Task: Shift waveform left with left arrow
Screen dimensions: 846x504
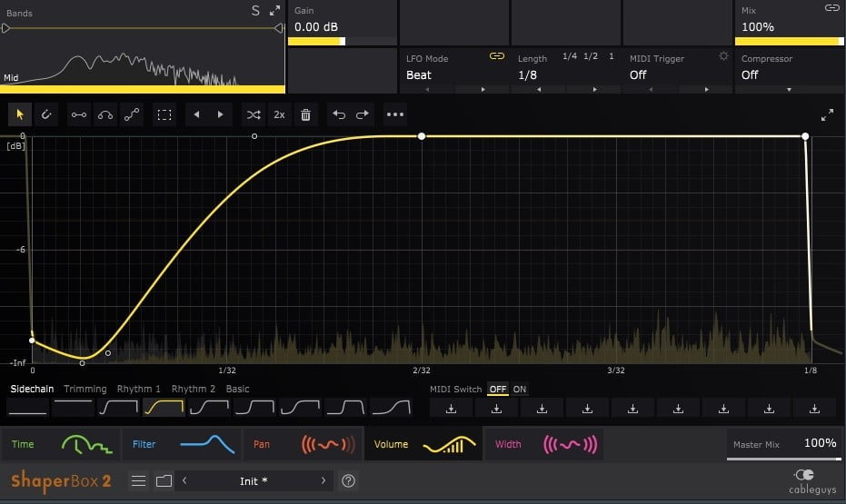Action: [x=196, y=114]
